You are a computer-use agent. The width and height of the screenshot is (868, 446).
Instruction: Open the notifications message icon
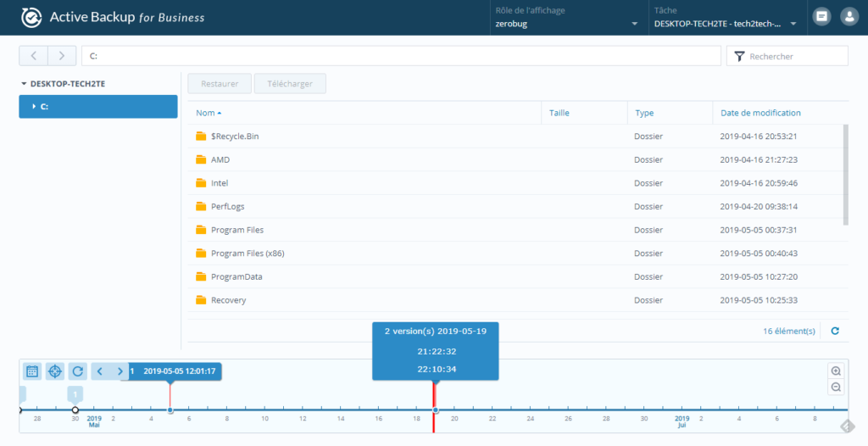(x=822, y=17)
